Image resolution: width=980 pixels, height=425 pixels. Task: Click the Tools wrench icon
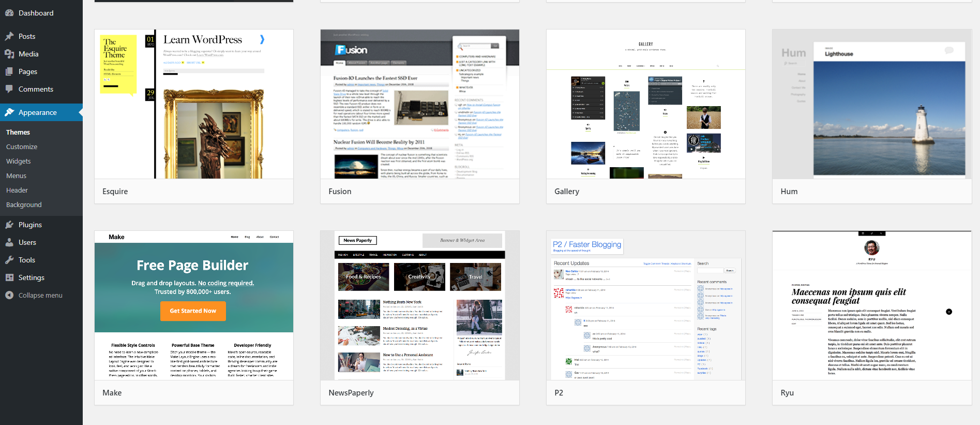click(x=9, y=260)
